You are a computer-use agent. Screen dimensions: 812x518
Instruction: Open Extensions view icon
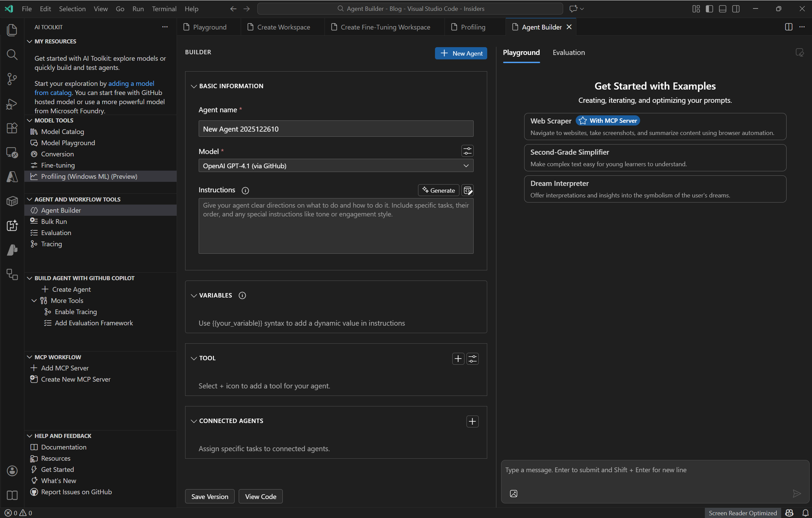(12, 128)
